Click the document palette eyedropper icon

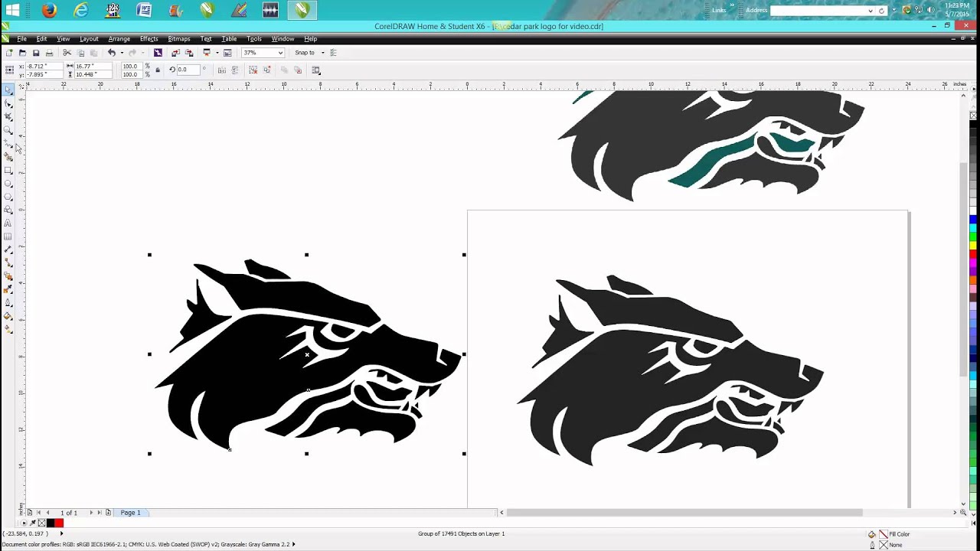[33, 523]
